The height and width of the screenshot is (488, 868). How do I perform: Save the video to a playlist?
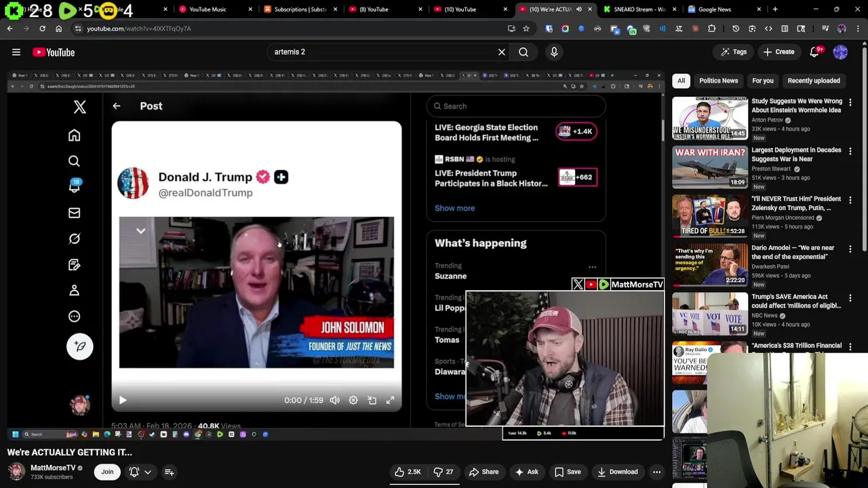[x=568, y=472]
